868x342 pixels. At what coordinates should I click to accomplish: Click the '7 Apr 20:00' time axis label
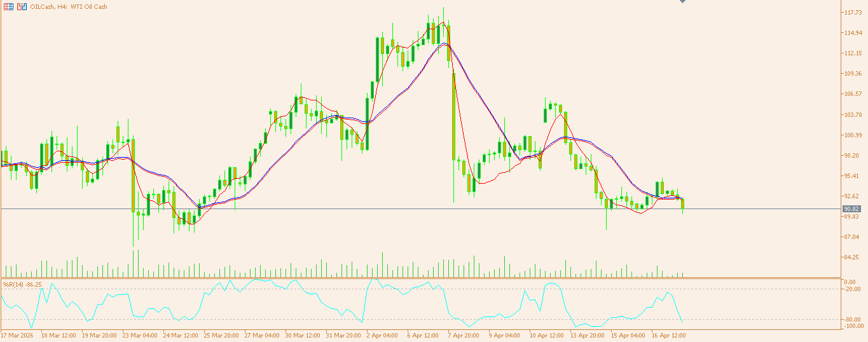point(464,335)
